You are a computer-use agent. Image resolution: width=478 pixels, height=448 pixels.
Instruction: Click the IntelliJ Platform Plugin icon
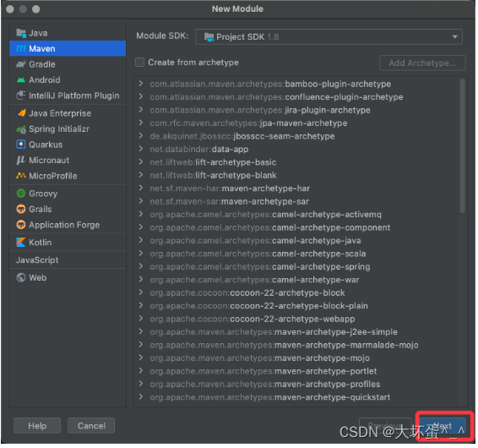[x=21, y=96]
